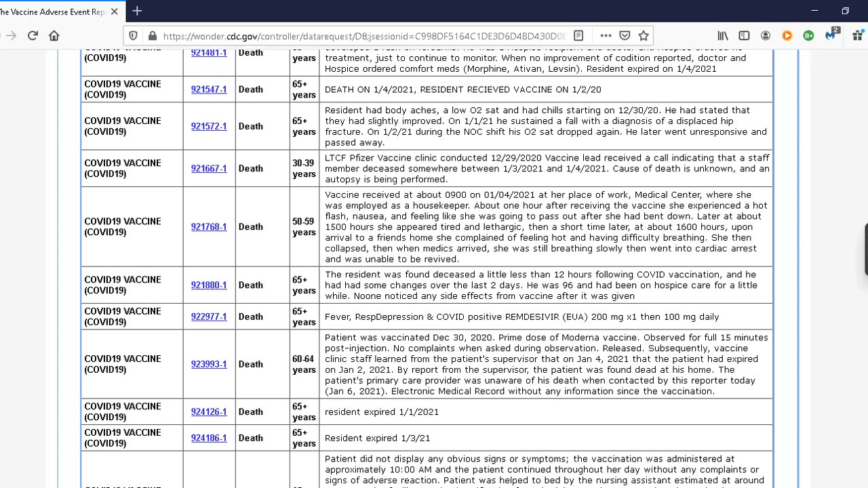Click the forward navigation arrow
The height and width of the screenshot is (488, 868).
pos(10,36)
